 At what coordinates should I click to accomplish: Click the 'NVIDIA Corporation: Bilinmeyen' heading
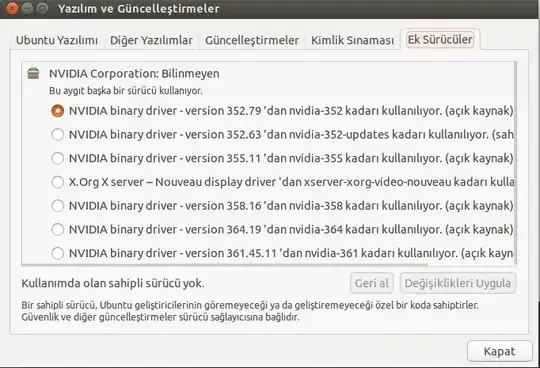click(x=134, y=74)
